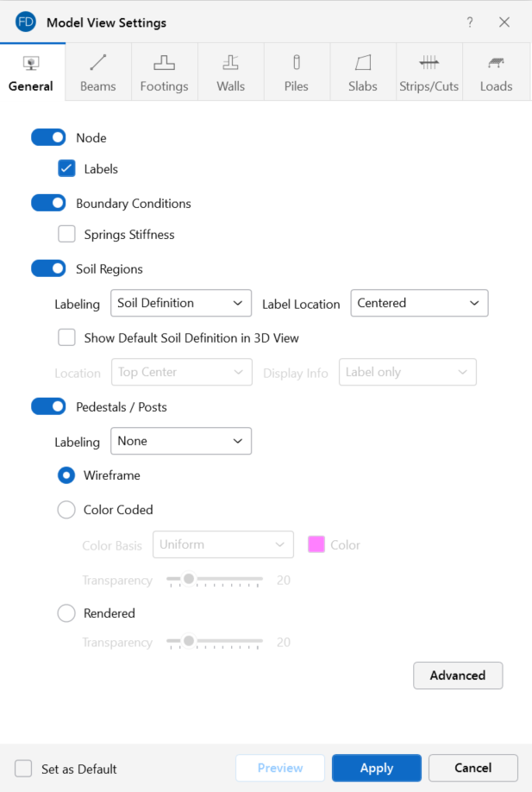532x792 pixels.
Task: Select the Piles tab icon
Action: pyautogui.click(x=297, y=63)
